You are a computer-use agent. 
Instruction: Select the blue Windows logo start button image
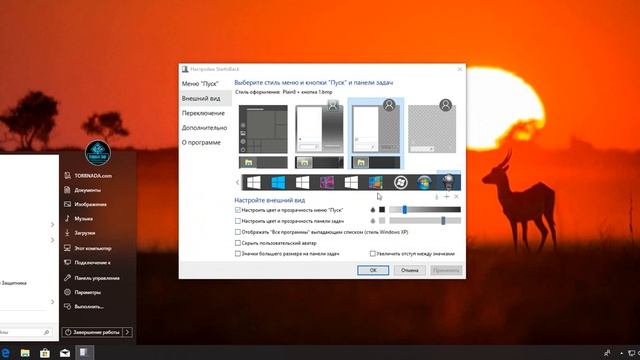tap(278, 182)
